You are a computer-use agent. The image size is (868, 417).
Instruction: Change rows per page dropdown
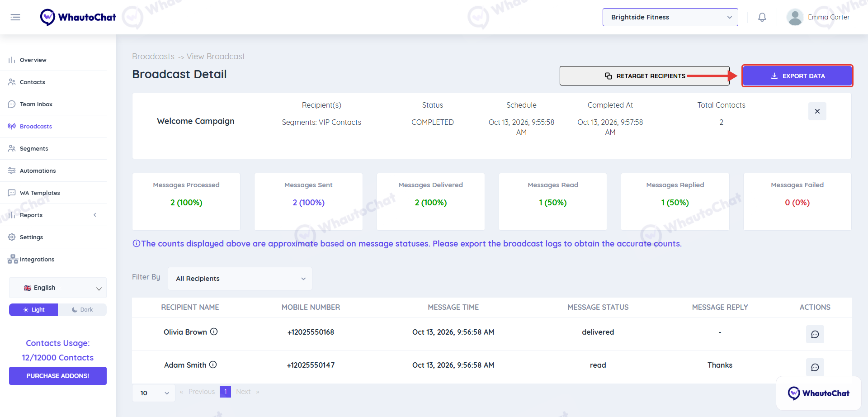(x=154, y=393)
